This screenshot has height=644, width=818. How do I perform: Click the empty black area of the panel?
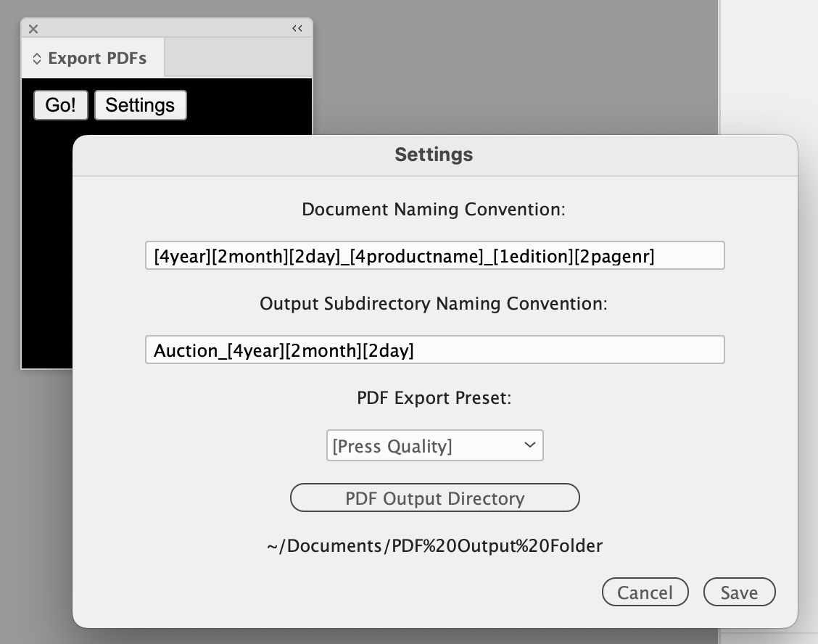pos(47,254)
